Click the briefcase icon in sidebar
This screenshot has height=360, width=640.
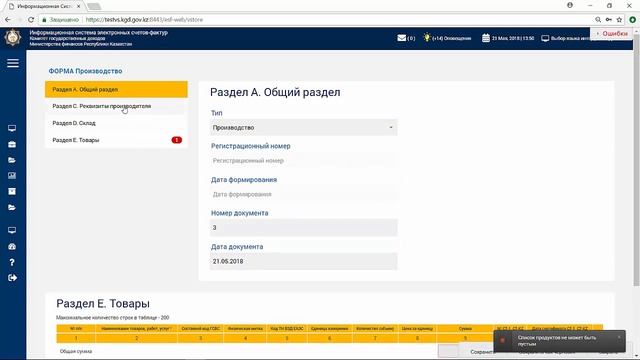(x=12, y=144)
